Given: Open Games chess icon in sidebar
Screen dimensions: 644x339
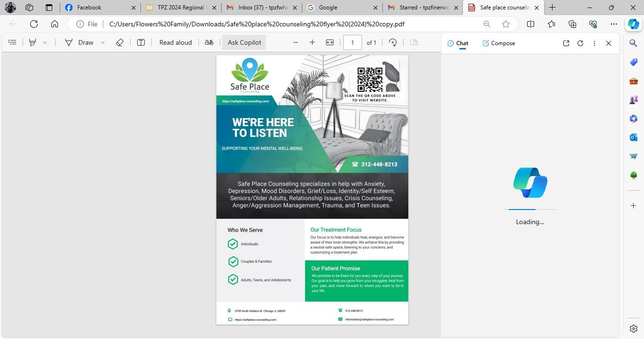Looking at the screenshot, I should [634, 100].
